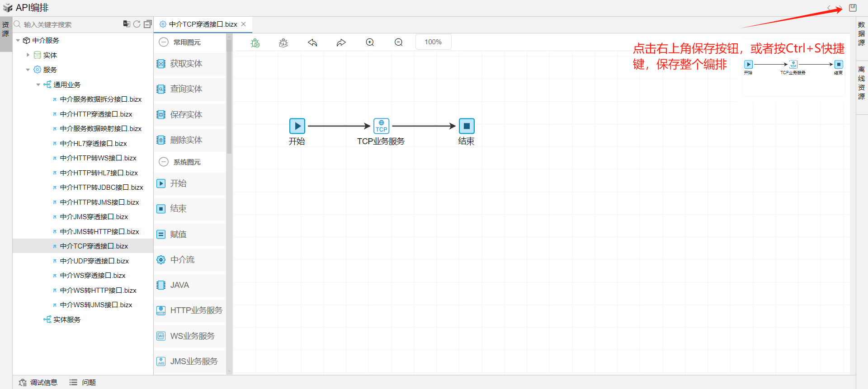Viewport: 868px width, 389px height.
Task: Expand the 实体 tree node
Action: (x=28, y=55)
